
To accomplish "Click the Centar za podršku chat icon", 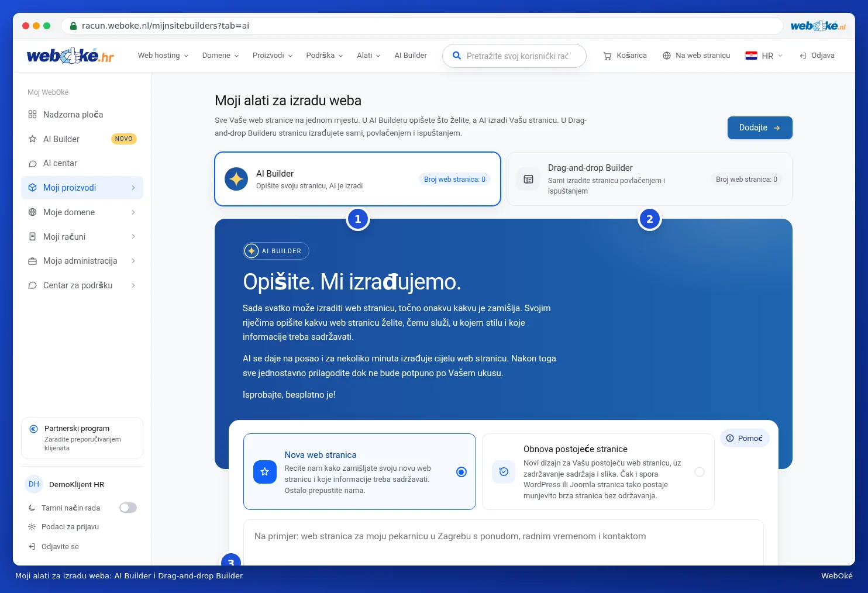I will pyautogui.click(x=33, y=285).
